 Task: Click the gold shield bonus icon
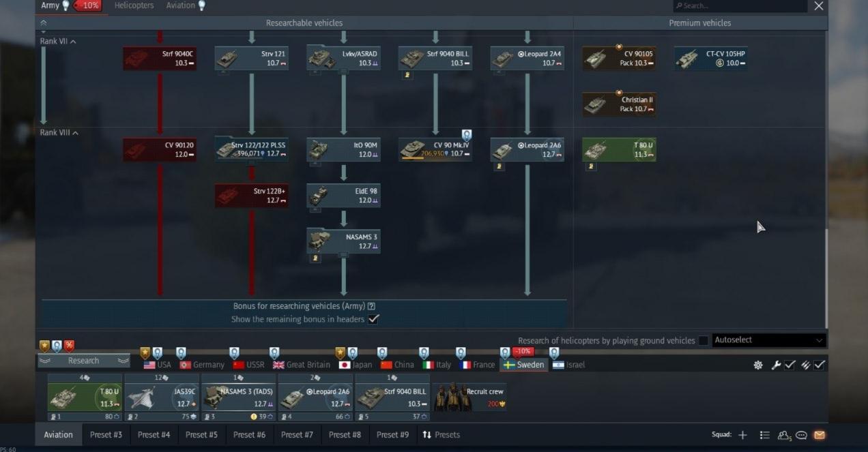[x=44, y=346]
